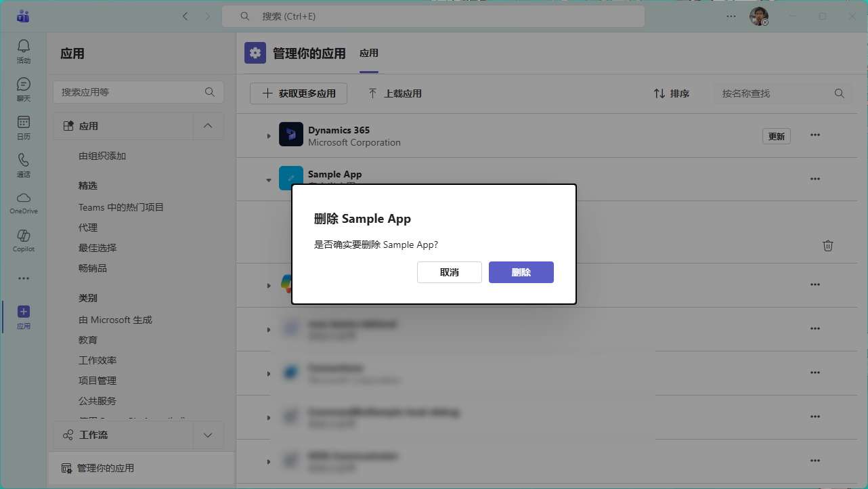Screen dimensions: 868x489
Task: Select 由组织添加 in the sidebar
Action: tap(102, 156)
